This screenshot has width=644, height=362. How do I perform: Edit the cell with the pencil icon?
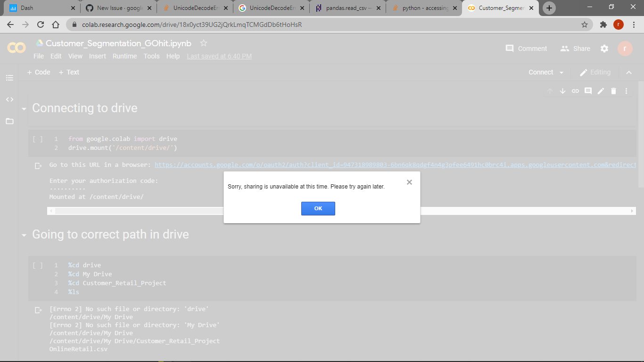point(601,90)
